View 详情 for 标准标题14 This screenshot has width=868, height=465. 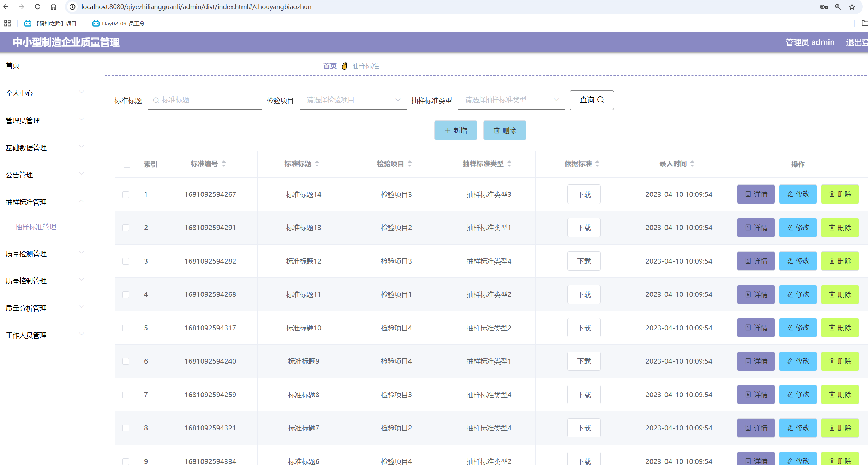point(756,194)
